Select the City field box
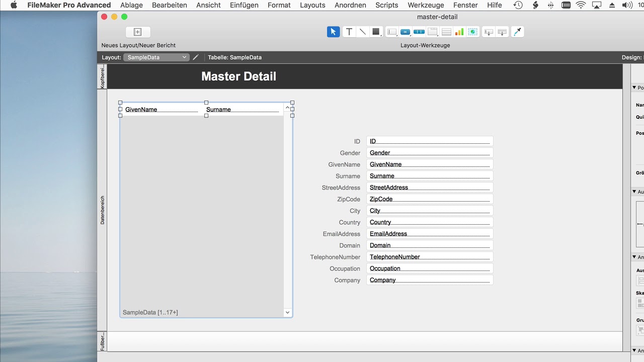This screenshot has height=362, width=644. [430, 211]
